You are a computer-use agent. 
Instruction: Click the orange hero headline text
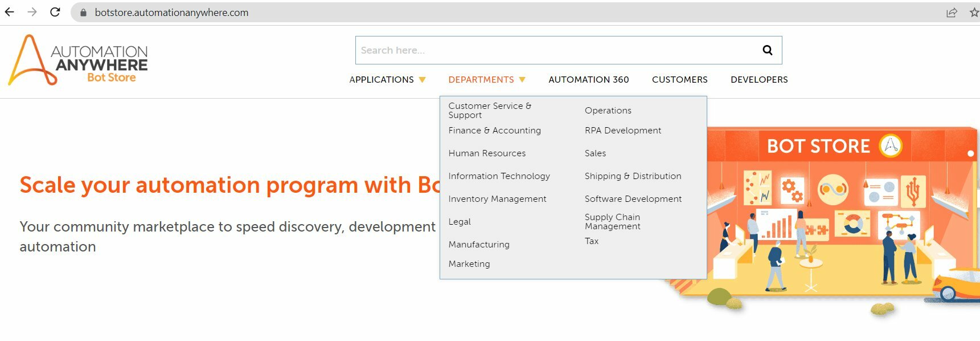(229, 185)
